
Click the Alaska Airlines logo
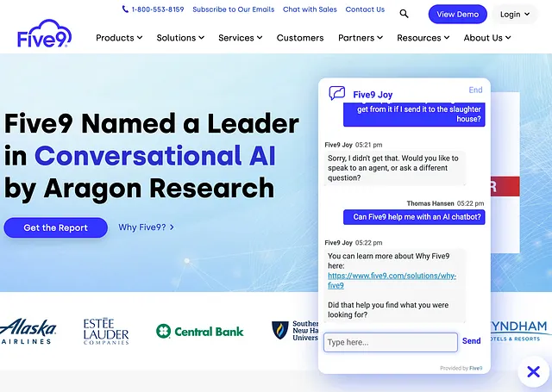(28, 331)
